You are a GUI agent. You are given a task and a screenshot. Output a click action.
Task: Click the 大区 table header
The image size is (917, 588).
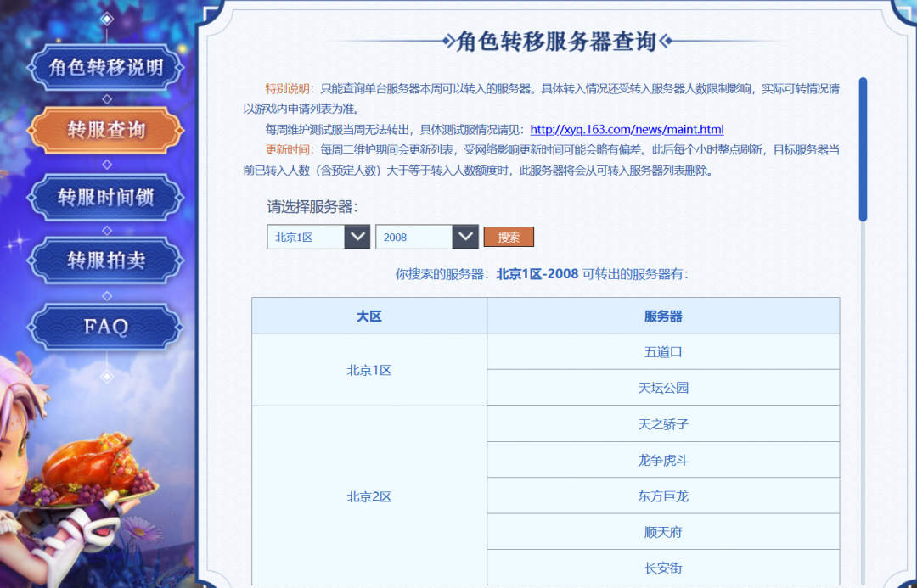coord(368,315)
